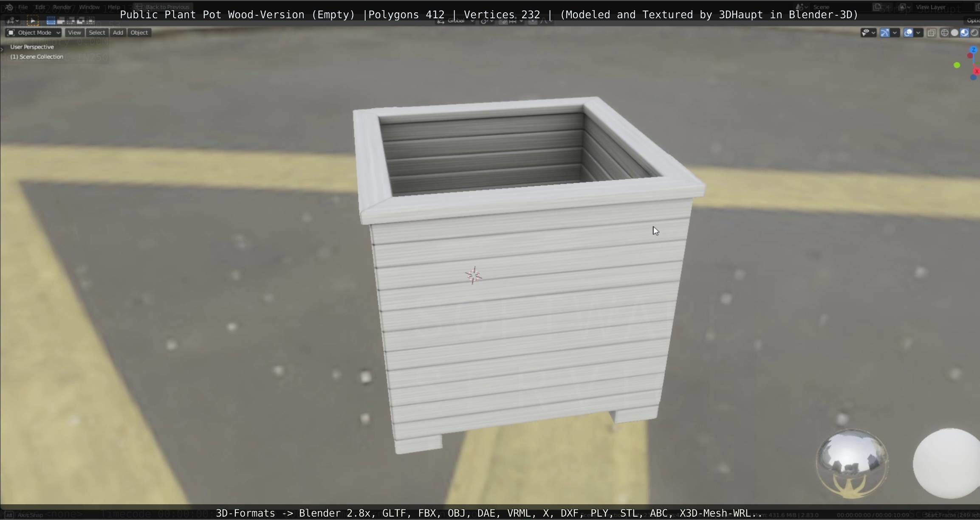Open the overlays options dropdown

click(918, 33)
